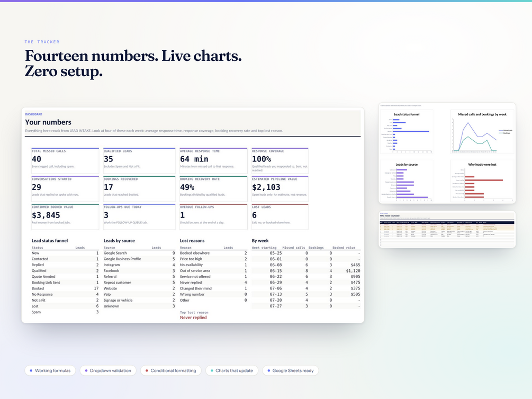532x399 pixels.
Task: Click the 'Lost reasons' table heading
Action: pos(192,241)
